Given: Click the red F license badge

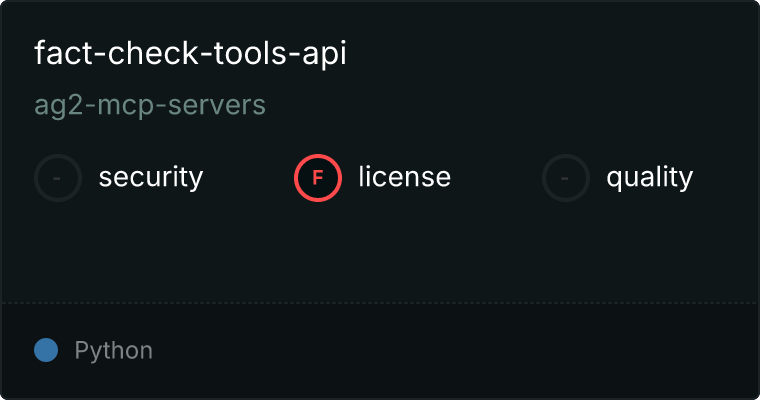Looking at the screenshot, I should pyautogui.click(x=318, y=178).
